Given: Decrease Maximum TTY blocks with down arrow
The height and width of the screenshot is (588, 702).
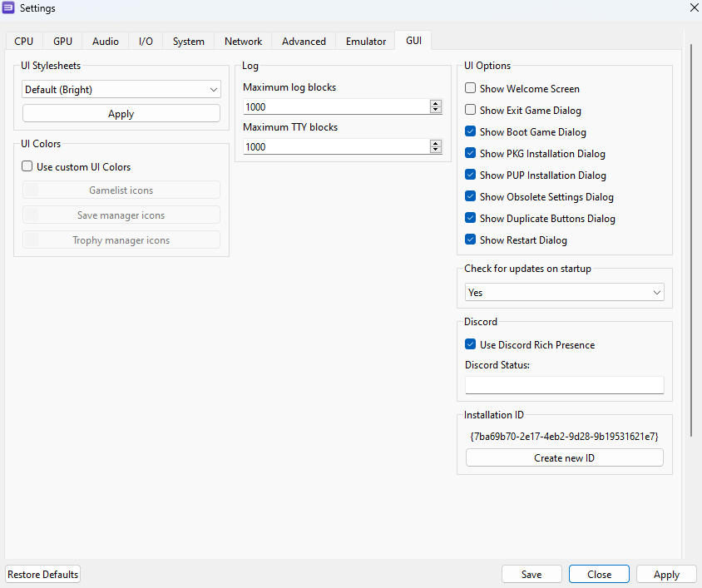Looking at the screenshot, I should click(436, 150).
